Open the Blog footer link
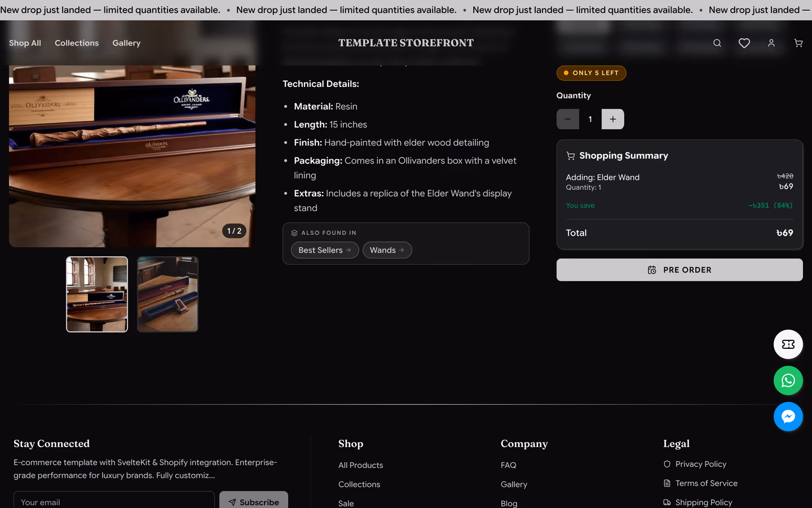This screenshot has height=508, width=812. coord(509,503)
